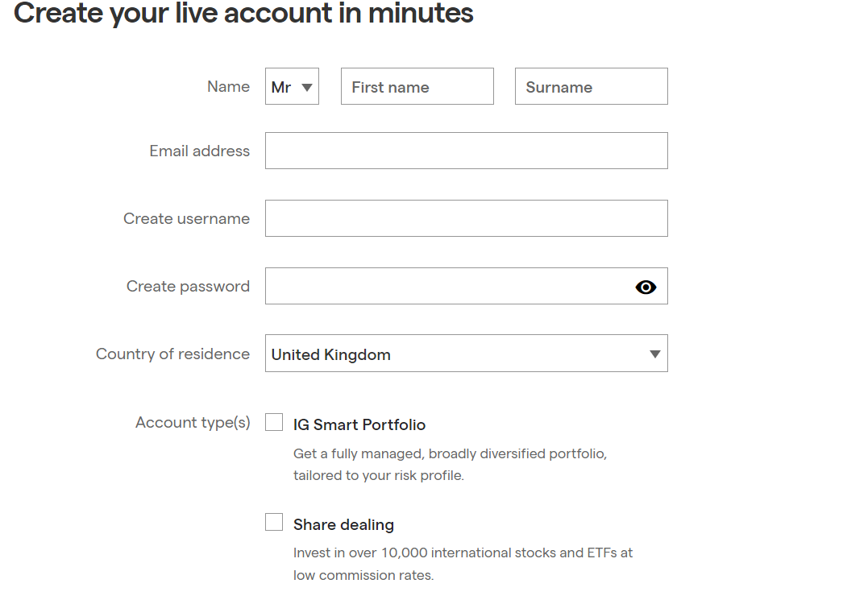Open the Mr title dropdown
The image size is (868, 596).
coord(292,87)
